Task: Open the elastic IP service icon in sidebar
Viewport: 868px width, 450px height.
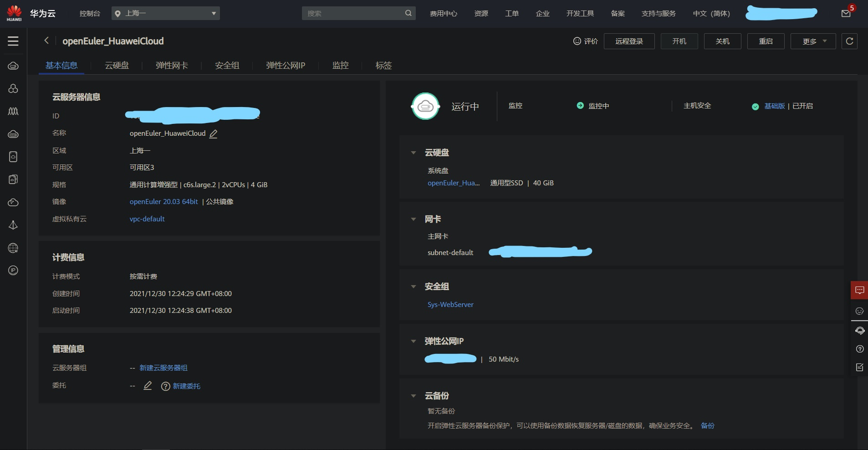Action: [x=13, y=271]
